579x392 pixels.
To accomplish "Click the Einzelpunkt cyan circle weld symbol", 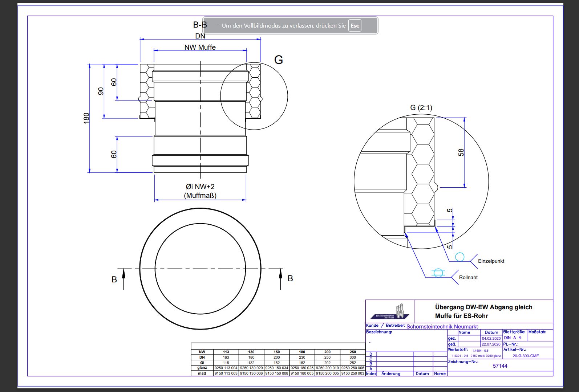I will 460,257.
